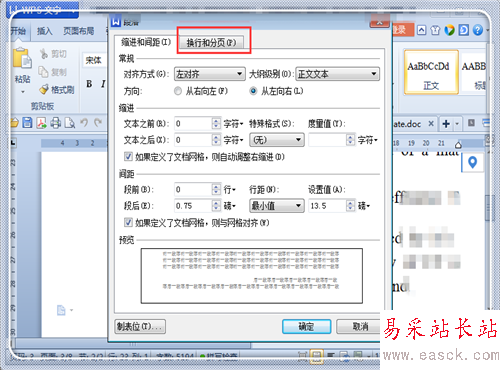Open the 开始 ribbon tab
500x370 pixels.
tap(19, 31)
